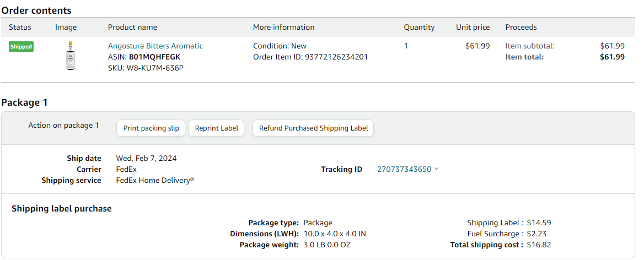Click the Angostura Bitters bottle thumbnail
Viewport: 644px width, 260px height.
pyautogui.click(x=71, y=56)
